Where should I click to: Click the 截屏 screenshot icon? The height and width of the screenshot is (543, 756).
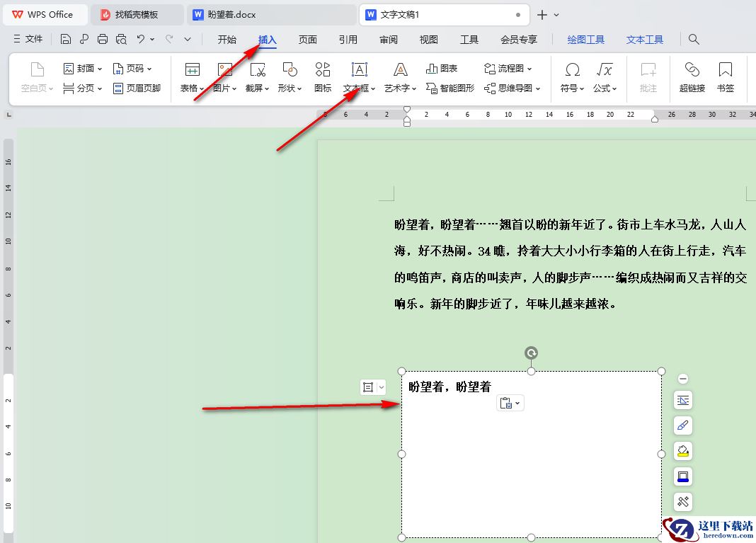point(257,69)
